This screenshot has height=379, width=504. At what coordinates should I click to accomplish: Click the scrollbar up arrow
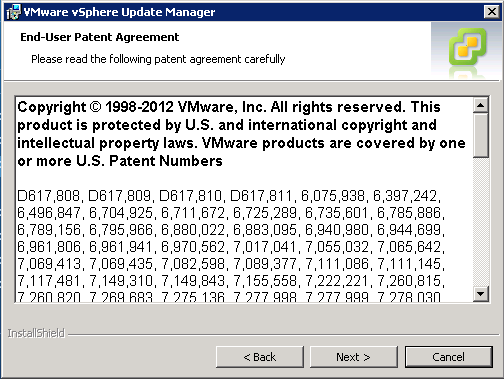(x=481, y=105)
